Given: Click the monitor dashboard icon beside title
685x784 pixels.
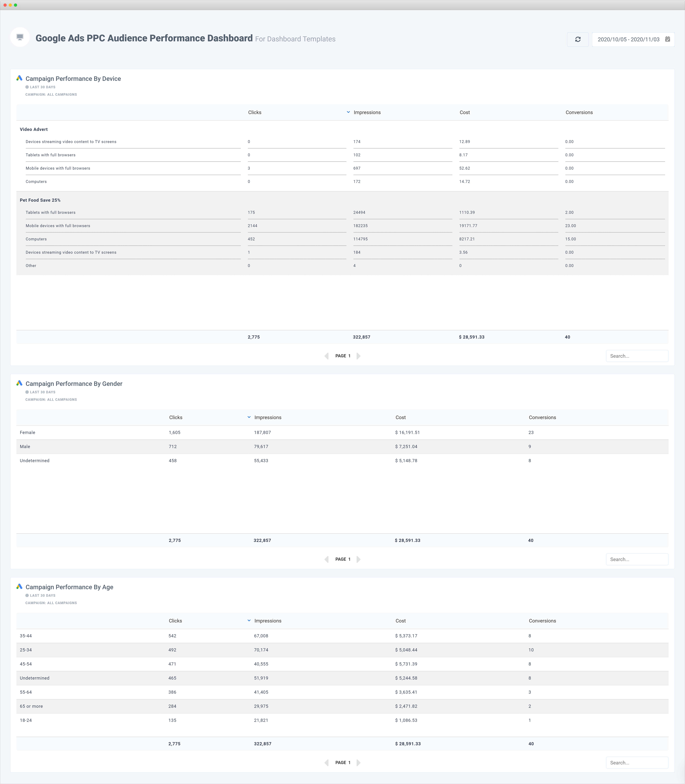Looking at the screenshot, I should pos(20,37).
